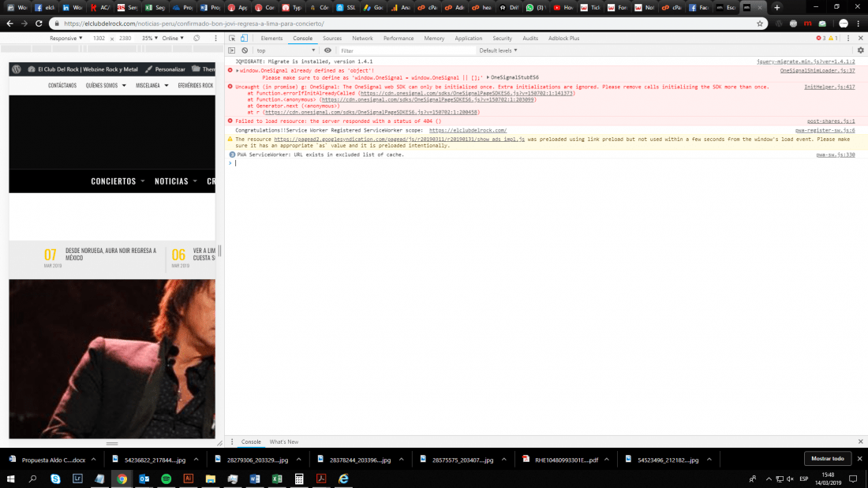Screen dimensions: 868x488
Task: Switch to the Network tab
Action: click(x=363, y=38)
